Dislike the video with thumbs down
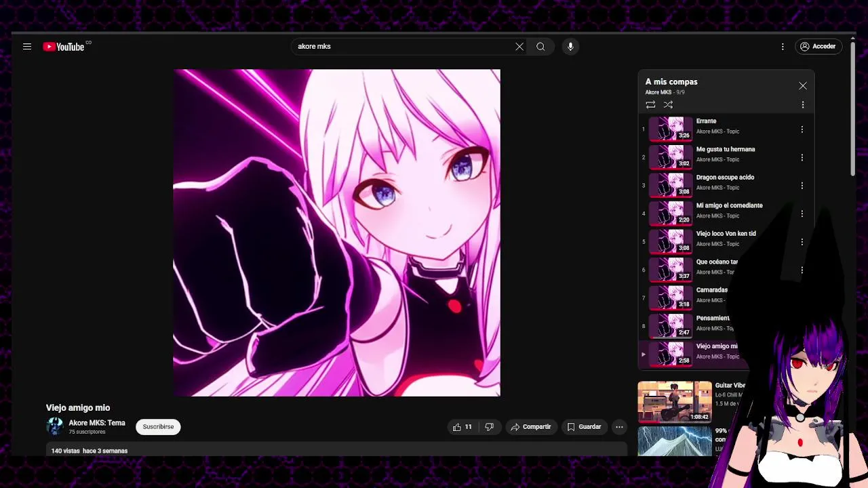 489,427
